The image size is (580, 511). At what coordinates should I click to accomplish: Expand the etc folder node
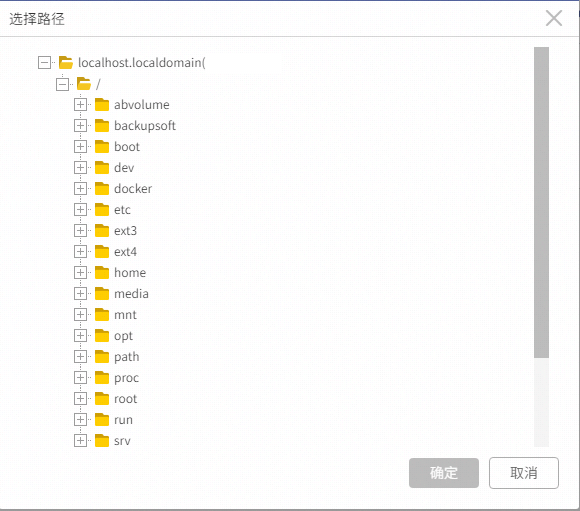point(80,210)
